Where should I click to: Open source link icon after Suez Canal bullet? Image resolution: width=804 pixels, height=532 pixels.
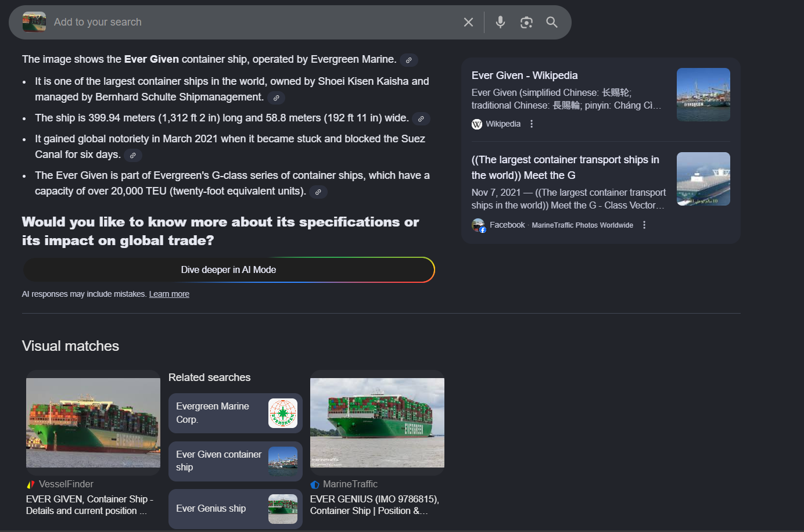(133, 156)
